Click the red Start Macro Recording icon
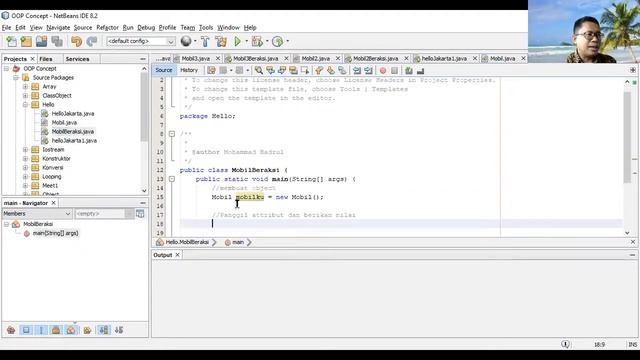The height and width of the screenshot is (360, 640). (383, 70)
